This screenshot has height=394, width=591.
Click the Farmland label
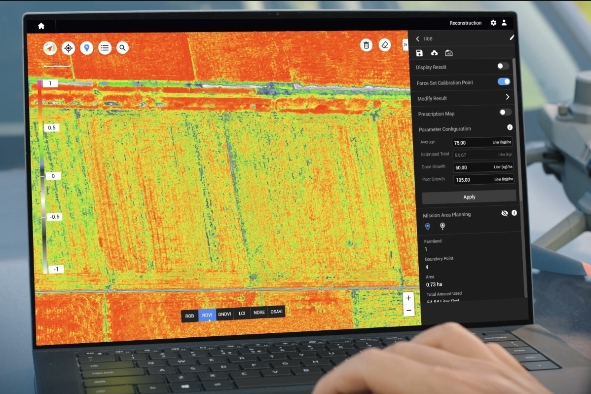point(433,241)
